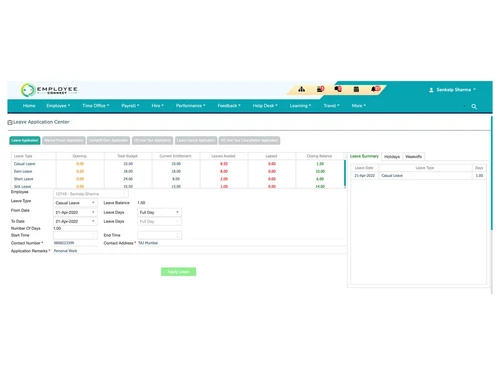This screenshot has width=500, height=375.
Task: Click the Contact Address field
Action: coord(242,243)
